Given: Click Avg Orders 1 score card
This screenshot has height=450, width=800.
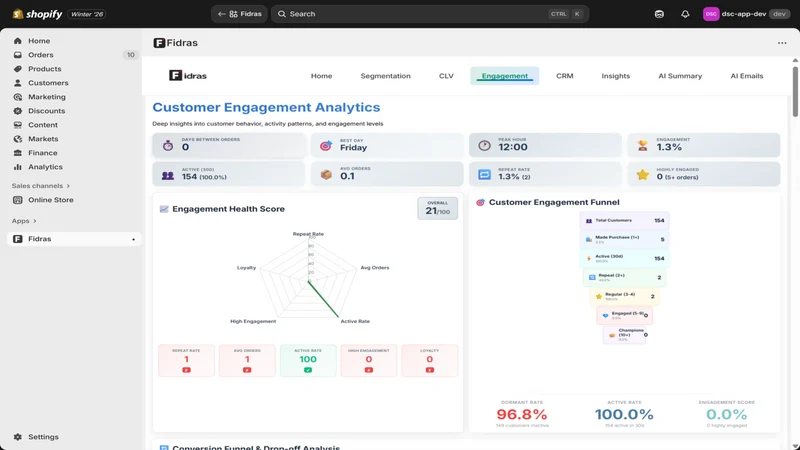Looking at the screenshot, I should pyautogui.click(x=247, y=361).
